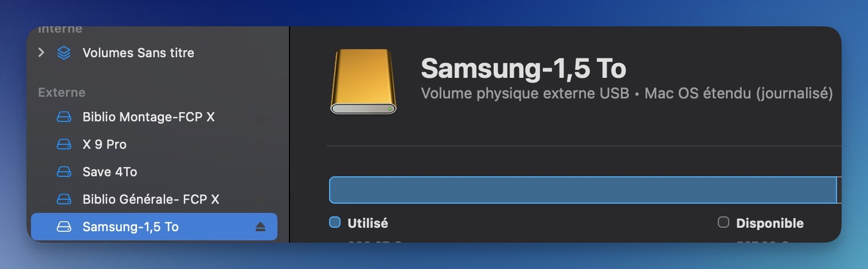Click the Samsung-1,5 To volume title
This screenshot has height=269, width=868.
click(523, 68)
